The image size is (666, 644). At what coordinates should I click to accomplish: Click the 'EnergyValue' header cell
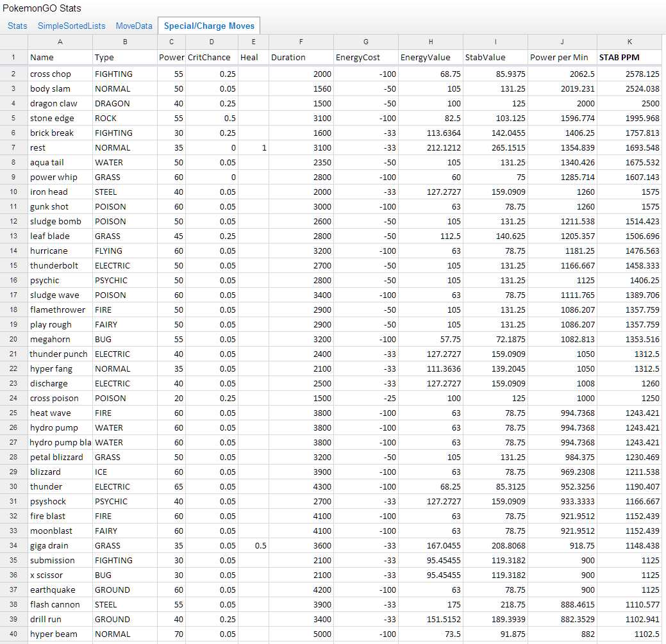431,57
